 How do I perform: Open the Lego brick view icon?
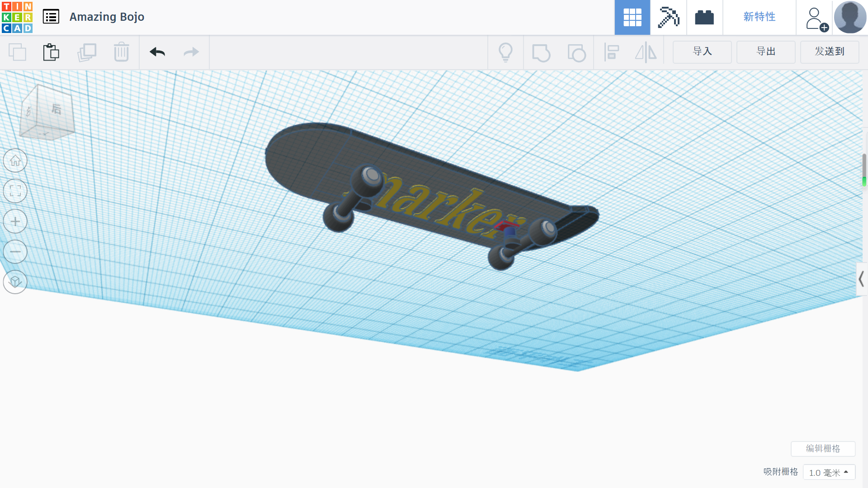(705, 17)
